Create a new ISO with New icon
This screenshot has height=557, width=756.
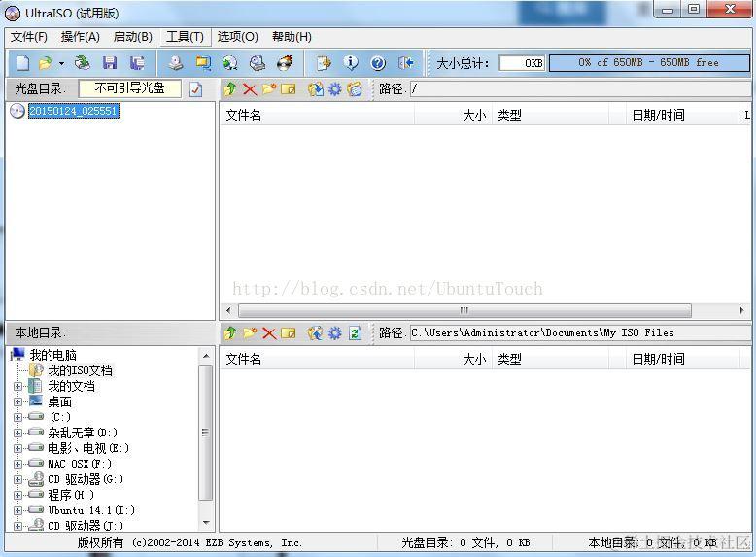coord(22,62)
